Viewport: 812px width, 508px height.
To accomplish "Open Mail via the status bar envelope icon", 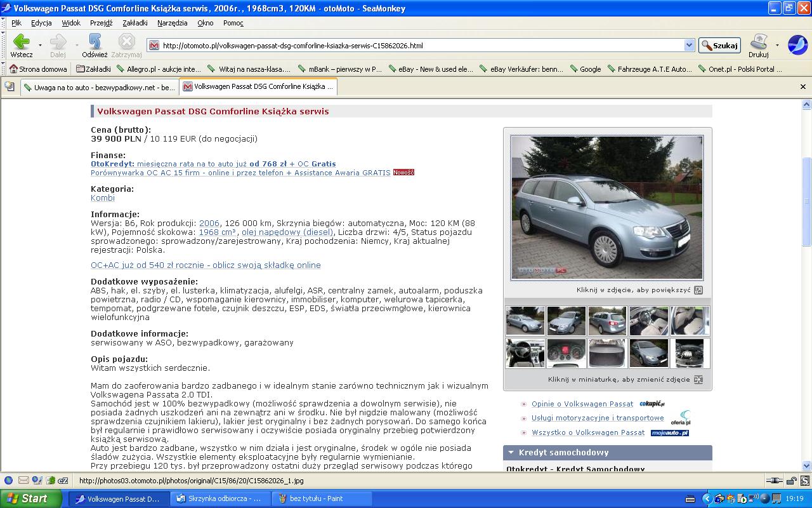I will (x=23, y=481).
